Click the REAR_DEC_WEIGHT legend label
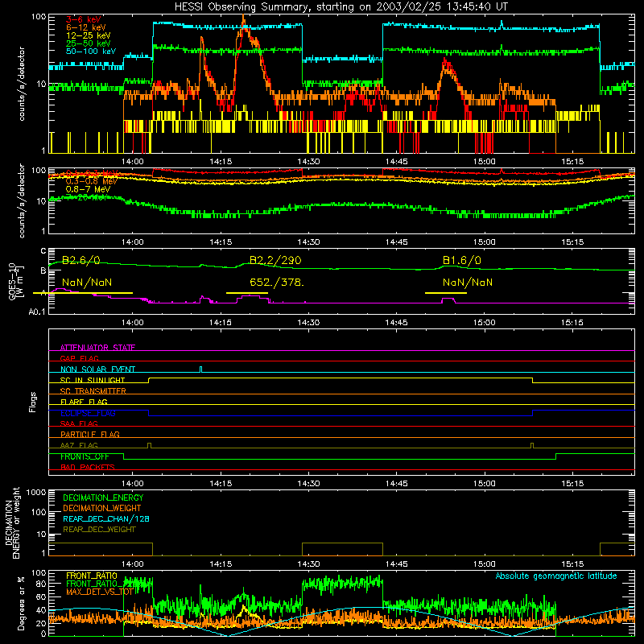This screenshot has height=644, width=644. pyautogui.click(x=99, y=530)
